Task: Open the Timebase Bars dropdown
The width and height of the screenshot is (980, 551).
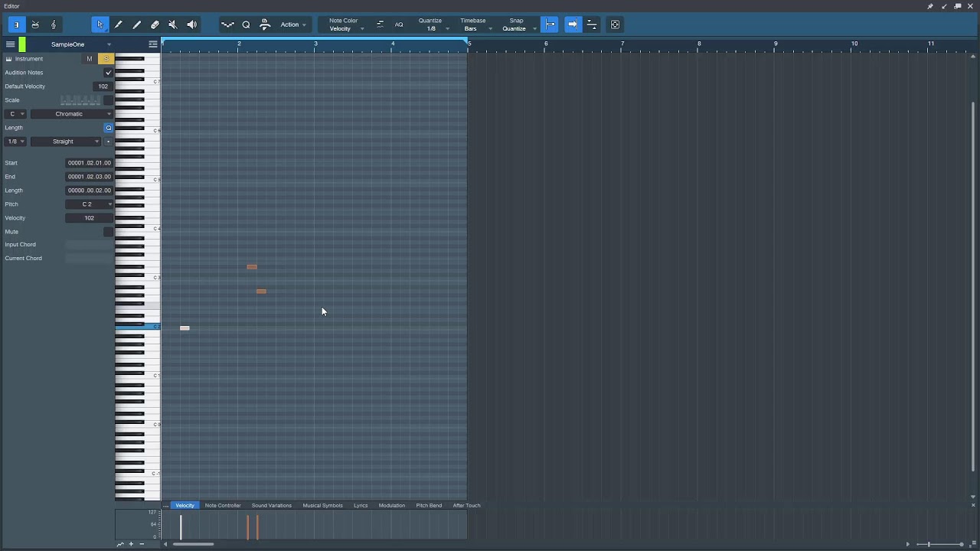Action: [475, 28]
